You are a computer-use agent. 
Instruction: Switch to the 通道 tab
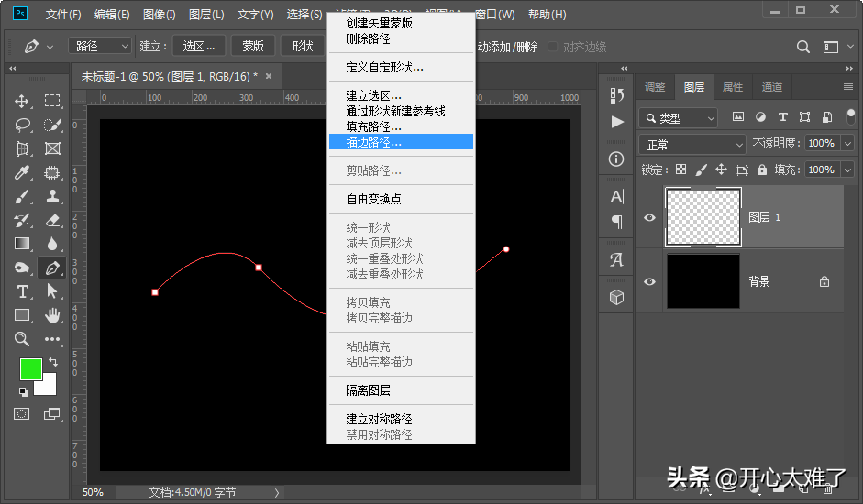click(x=772, y=87)
